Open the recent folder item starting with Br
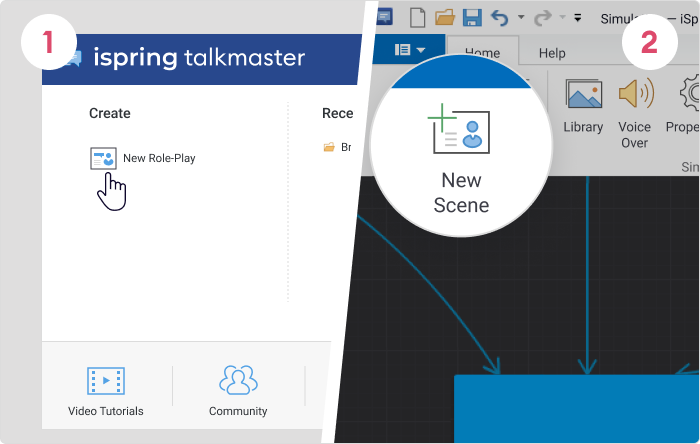 click(338, 147)
